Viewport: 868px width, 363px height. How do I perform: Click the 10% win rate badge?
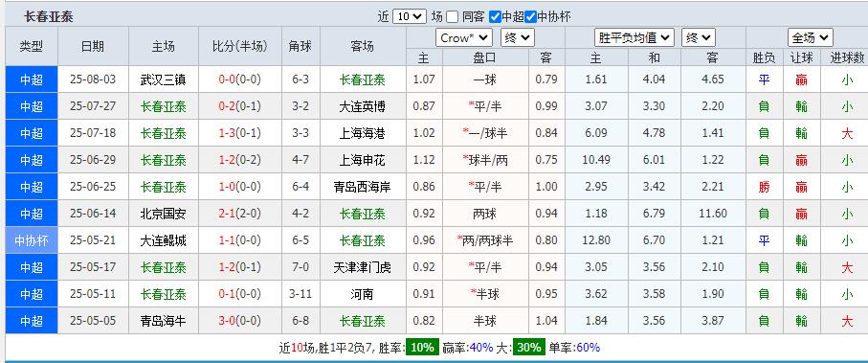pyautogui.click(x=423, y=348)
